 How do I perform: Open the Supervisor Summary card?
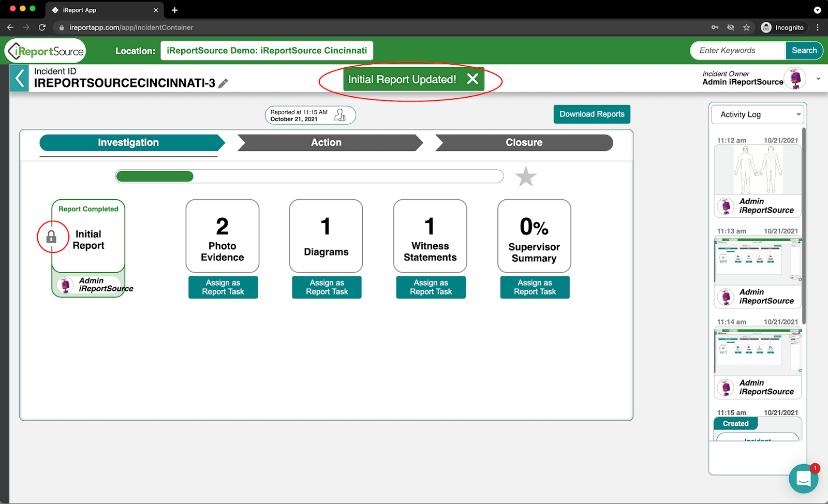point(534,236)
